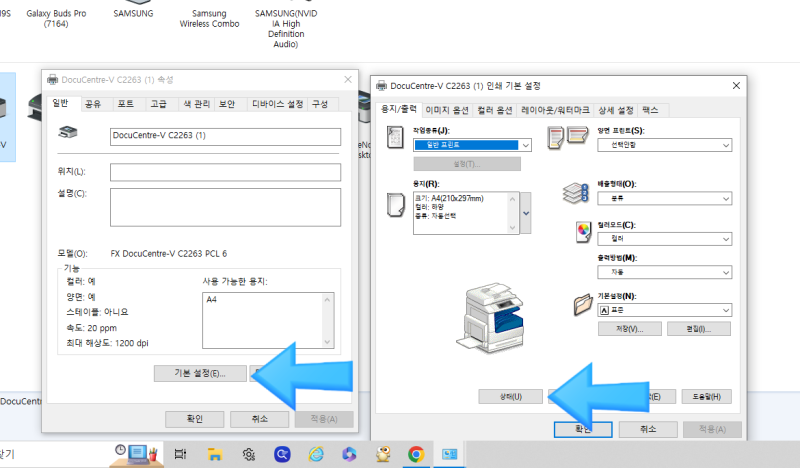Expand paper options with blue chevron button
Viewport: 800px width, 468px height.
pyautogui.click(x=526, y=213)
